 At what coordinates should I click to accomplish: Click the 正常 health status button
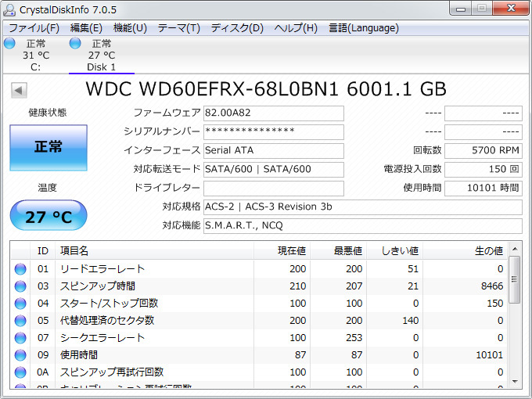49,147
